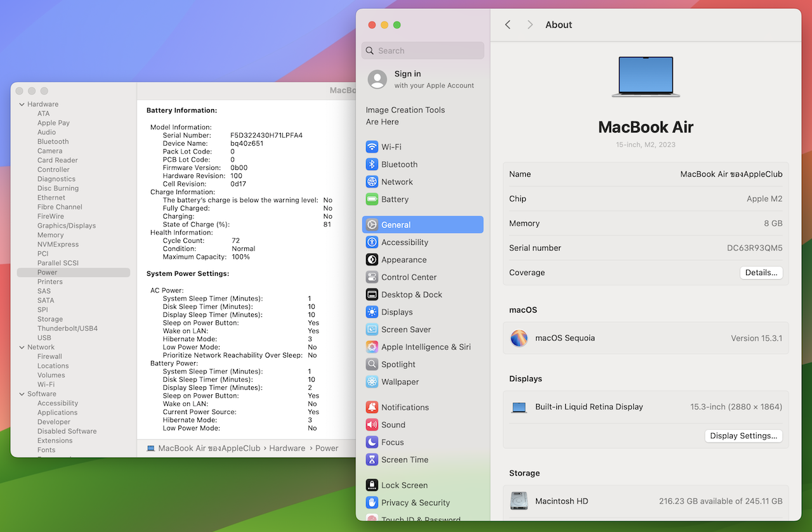This screenshot has width=812, height=532.
Task: Select Applications under Software in System Information
Action: [57, 413]
